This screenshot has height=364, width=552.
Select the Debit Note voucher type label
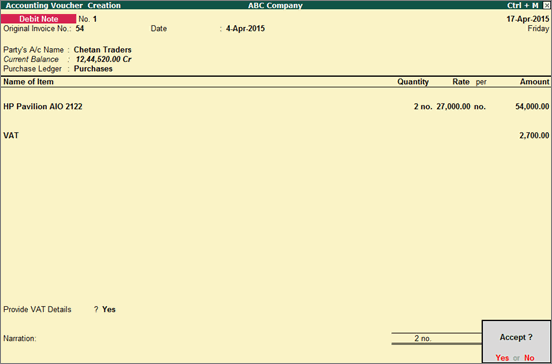click(x=38, y=19)
